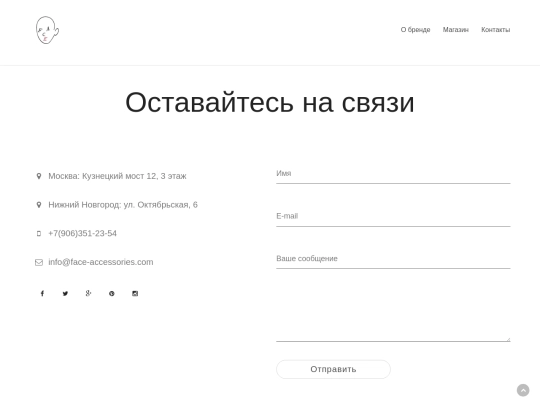Click the envelope email icon
Viewport: 540px width, 405px height.
pos(39,262)
